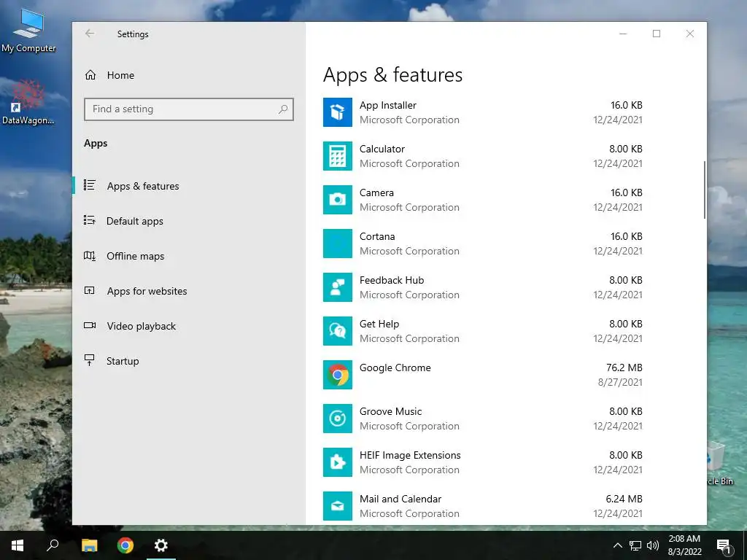Screen dimensions: 747x560
Task: Click the network icon in system tray
Action: click(635, 545)
